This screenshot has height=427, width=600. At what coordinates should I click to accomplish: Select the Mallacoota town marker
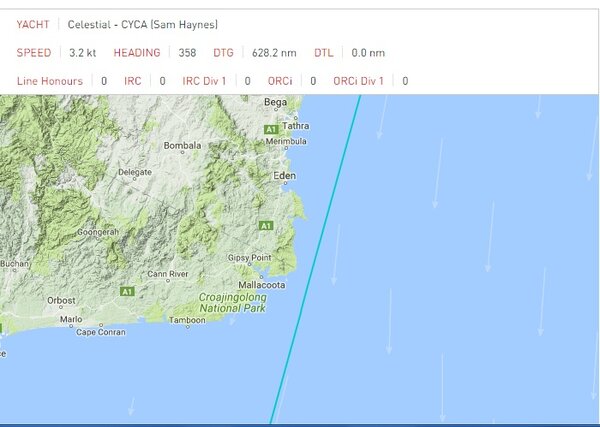point(262,285)
